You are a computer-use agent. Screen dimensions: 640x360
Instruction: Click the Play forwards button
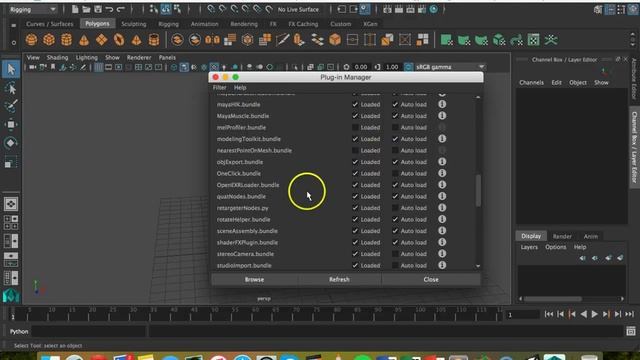(595, 314)
